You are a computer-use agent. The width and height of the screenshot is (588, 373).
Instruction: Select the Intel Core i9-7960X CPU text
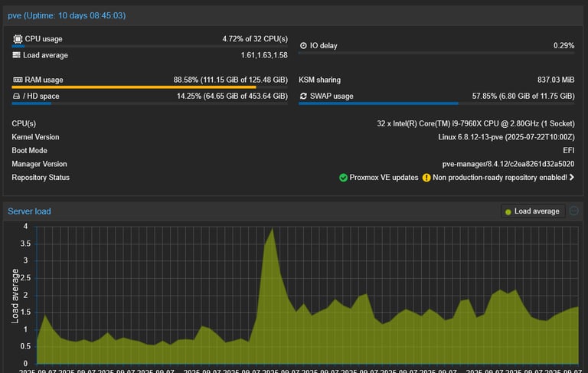[x=475, y=124]
